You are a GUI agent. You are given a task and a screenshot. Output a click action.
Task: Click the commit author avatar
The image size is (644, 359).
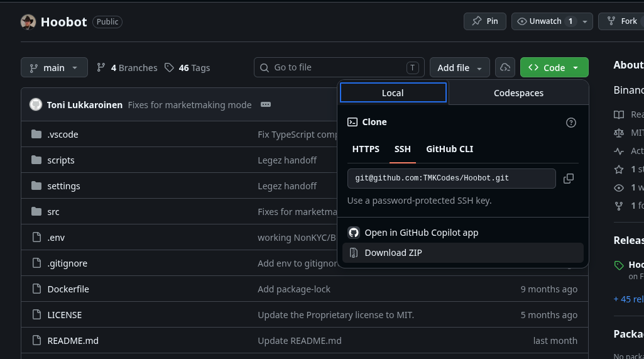36,104
